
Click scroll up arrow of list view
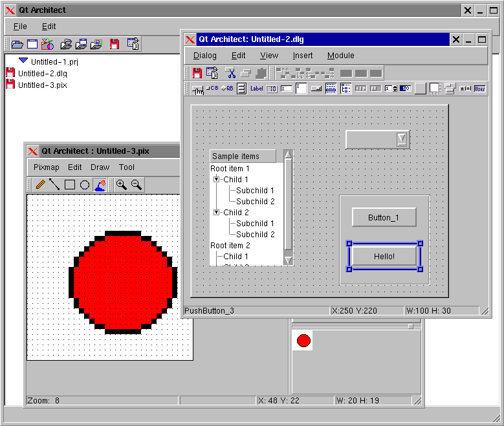coord(288,154)
